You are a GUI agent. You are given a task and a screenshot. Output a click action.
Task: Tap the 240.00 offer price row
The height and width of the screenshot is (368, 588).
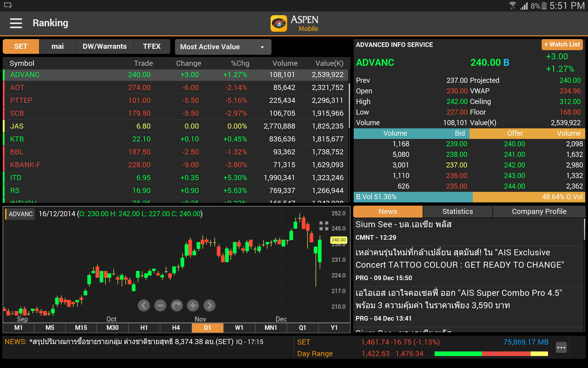(x=527, y=144)
